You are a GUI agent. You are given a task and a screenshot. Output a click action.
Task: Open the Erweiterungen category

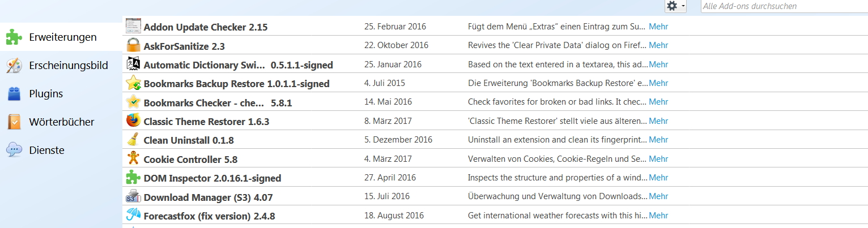click(62, 37)
